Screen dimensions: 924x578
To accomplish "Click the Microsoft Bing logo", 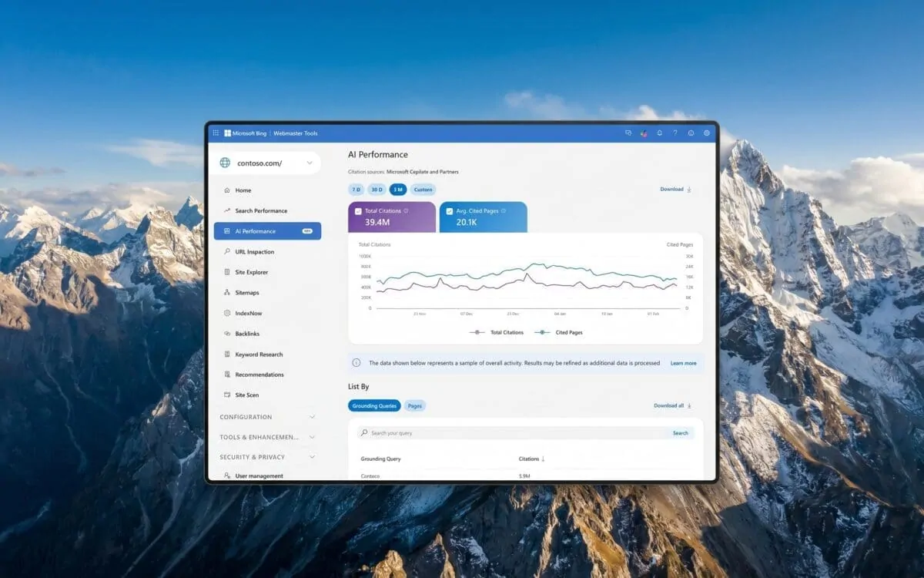I will (245, 133).
